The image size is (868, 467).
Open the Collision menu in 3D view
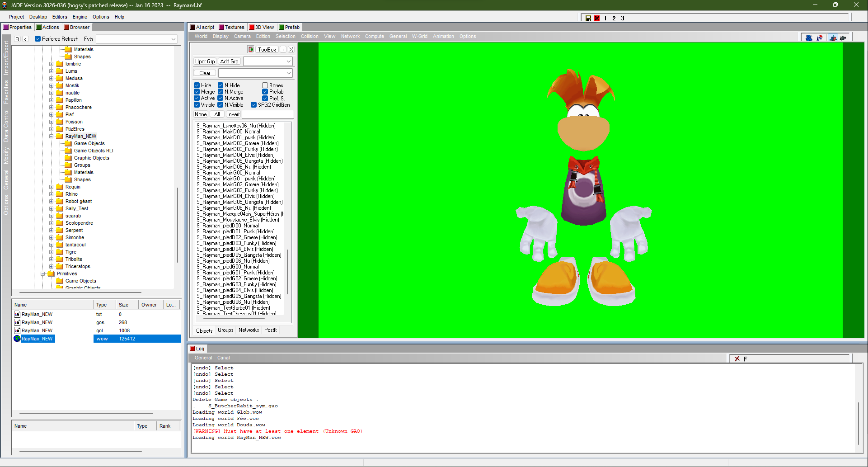(310, 36)
